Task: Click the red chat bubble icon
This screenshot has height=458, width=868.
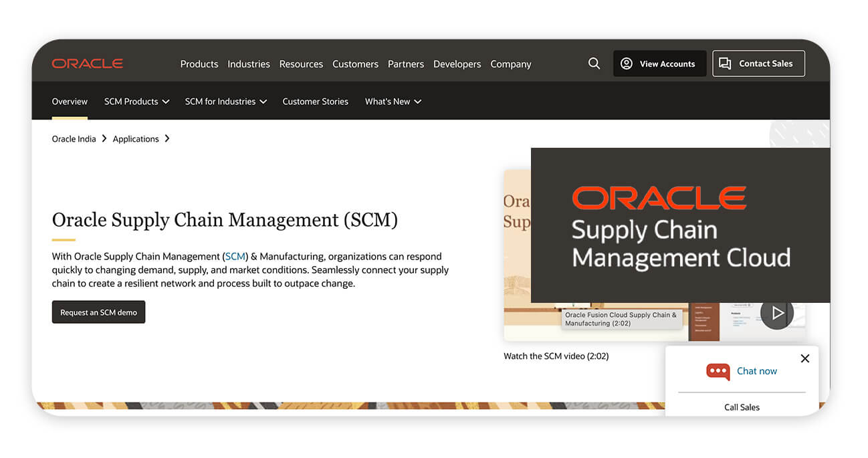Action: point(718,372)
